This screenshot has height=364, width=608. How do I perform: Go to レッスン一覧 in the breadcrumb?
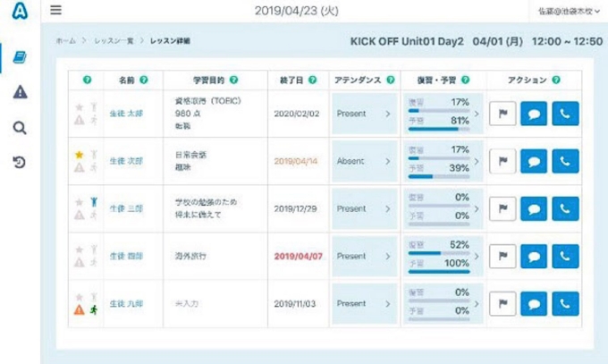111,41
